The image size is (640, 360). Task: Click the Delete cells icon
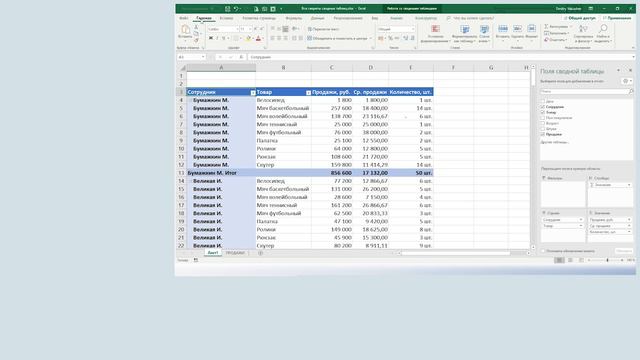click(x=517, y=28)
